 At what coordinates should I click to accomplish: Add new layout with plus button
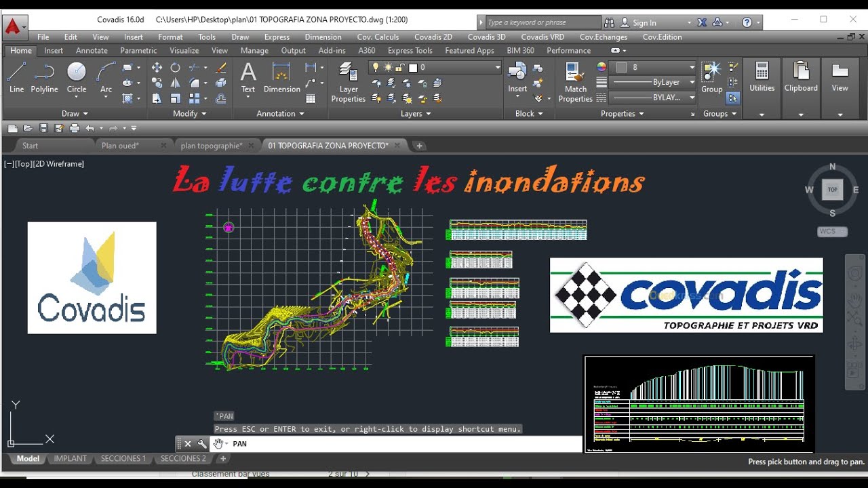pos(222,459)
